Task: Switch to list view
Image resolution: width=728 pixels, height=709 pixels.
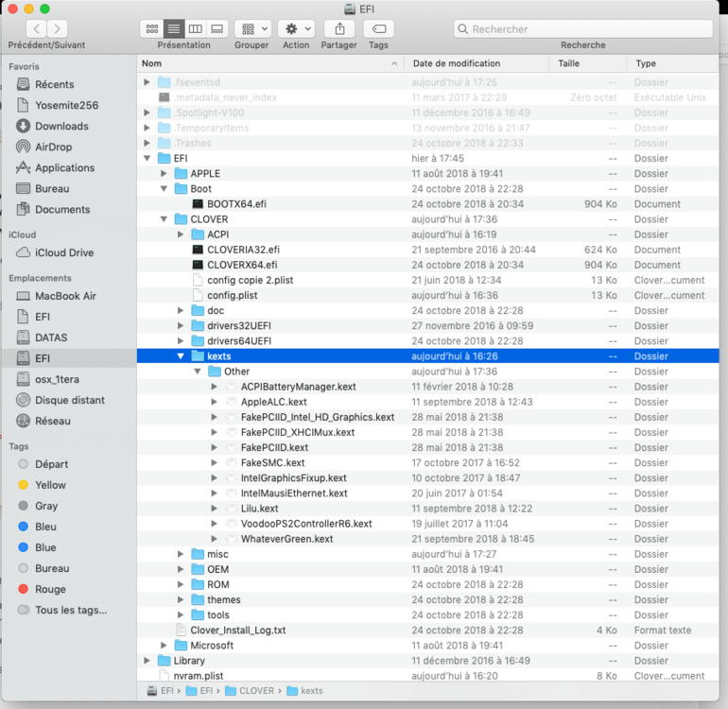Action: point(174,28)
